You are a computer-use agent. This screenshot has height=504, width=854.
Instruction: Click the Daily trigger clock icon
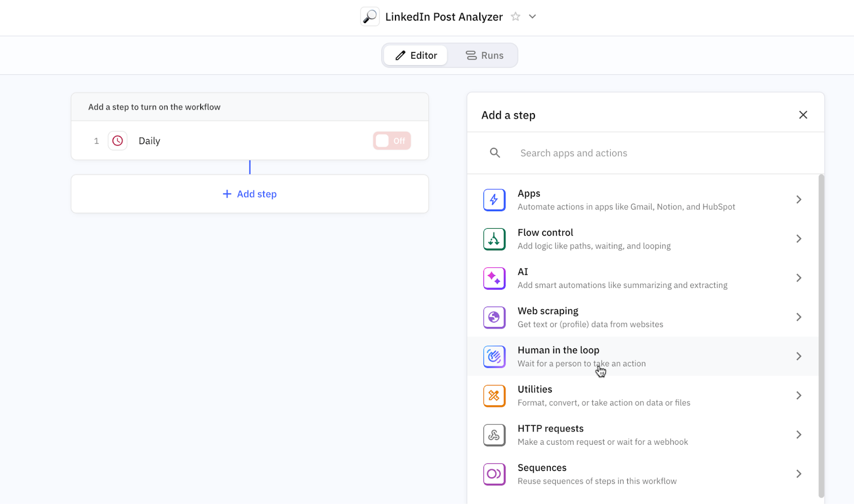tap(117, 141)
